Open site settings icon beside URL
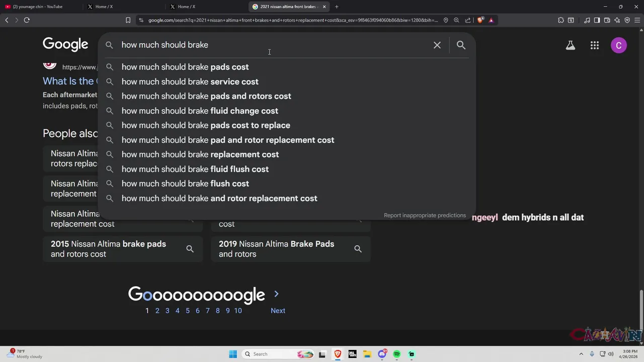The height and width of the screenshot is (362, 644). [141, 20]
